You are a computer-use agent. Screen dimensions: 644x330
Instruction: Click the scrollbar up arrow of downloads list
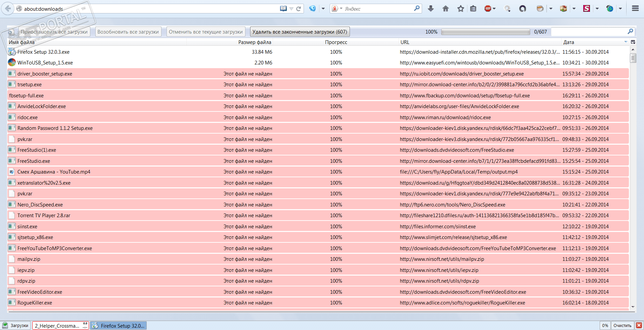pos(633,49)
